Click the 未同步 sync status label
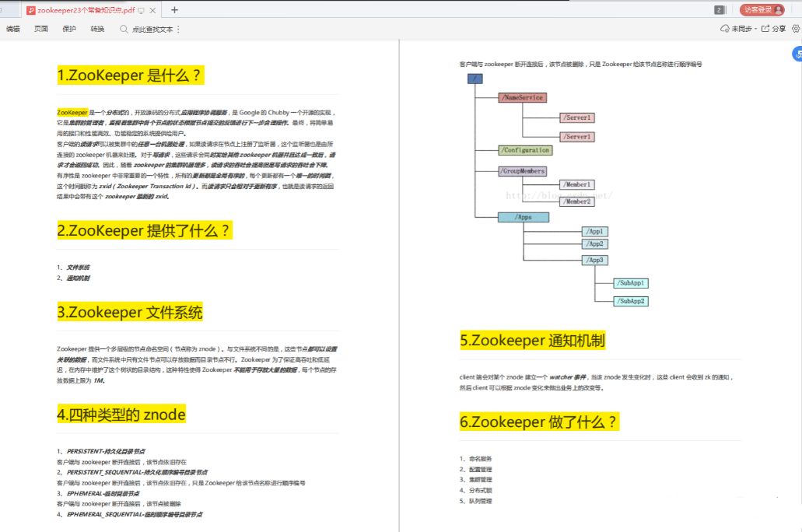Screen dimensions: 802x532 [x=741, y=29]
